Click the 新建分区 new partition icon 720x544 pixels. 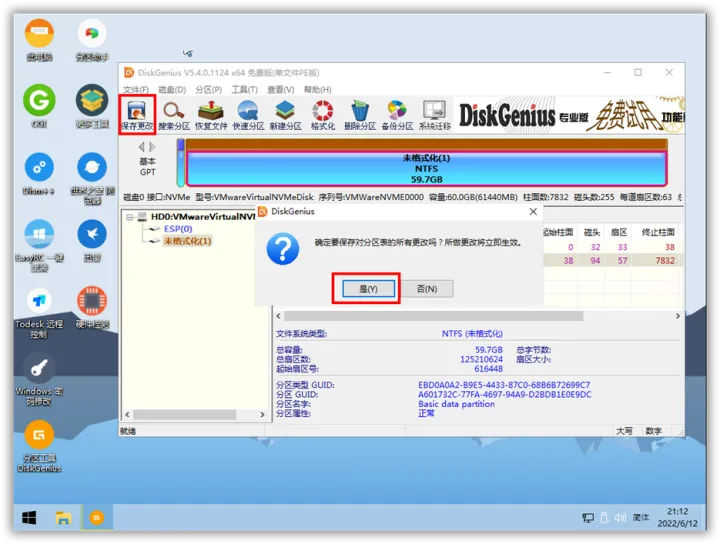tap(286, 116)
